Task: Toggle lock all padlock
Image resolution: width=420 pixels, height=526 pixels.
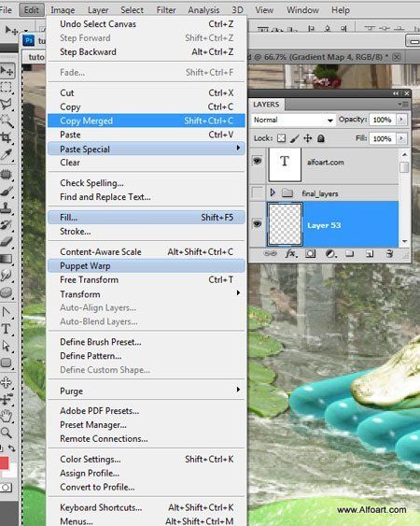Action: (320, 138)
